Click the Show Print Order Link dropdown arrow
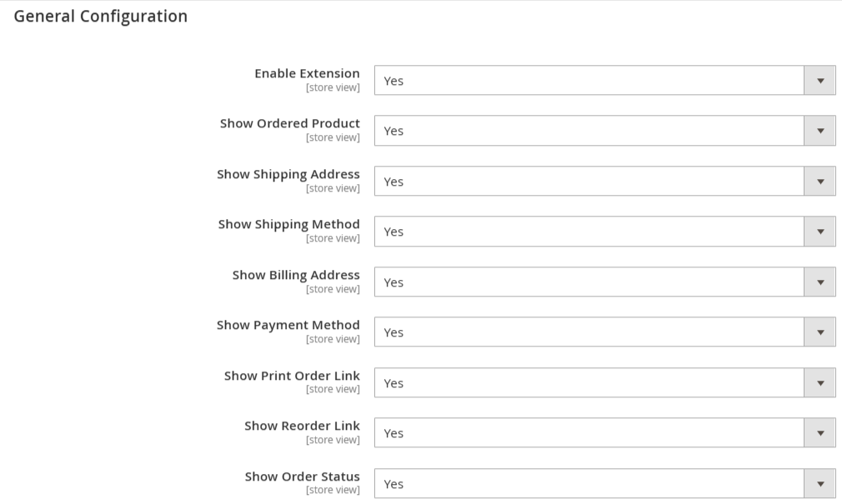 [x=820, y=383]
